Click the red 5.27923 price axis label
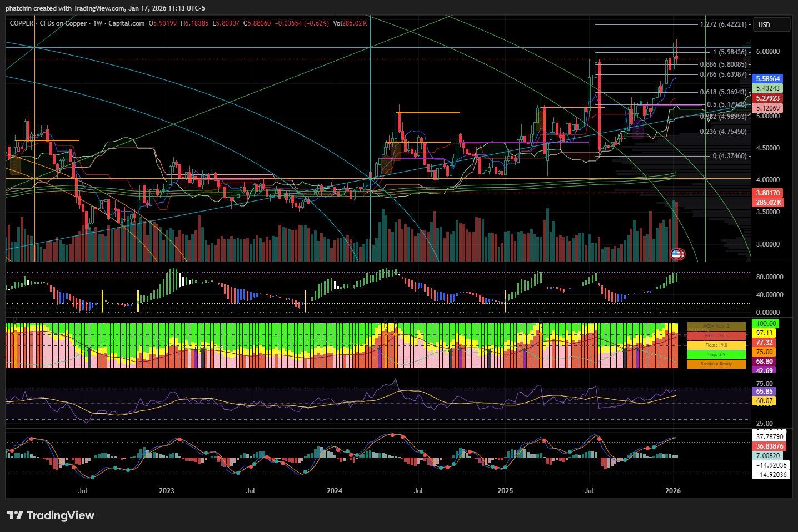 [767, 98]
